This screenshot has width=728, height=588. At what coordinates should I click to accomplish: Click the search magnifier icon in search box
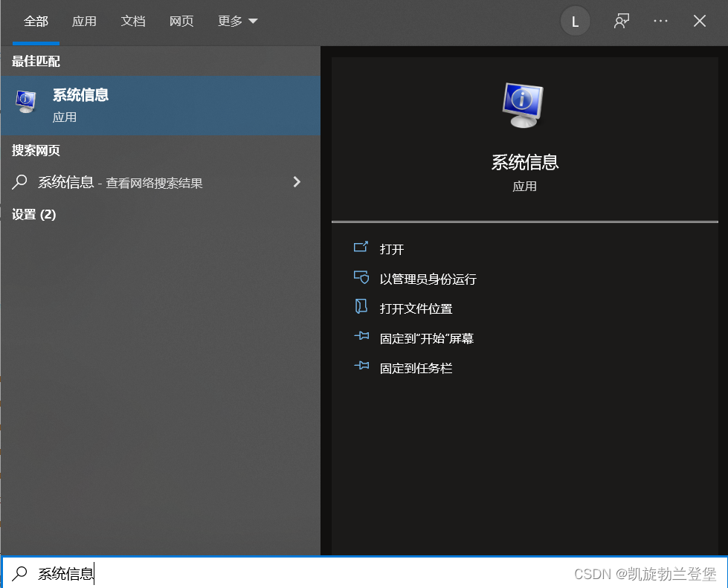click(19, 573)
